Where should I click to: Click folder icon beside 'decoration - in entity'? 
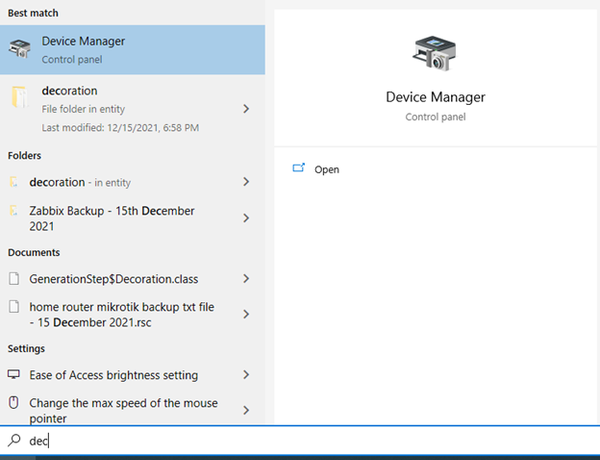pyautogui.click(x=14, y=183)
